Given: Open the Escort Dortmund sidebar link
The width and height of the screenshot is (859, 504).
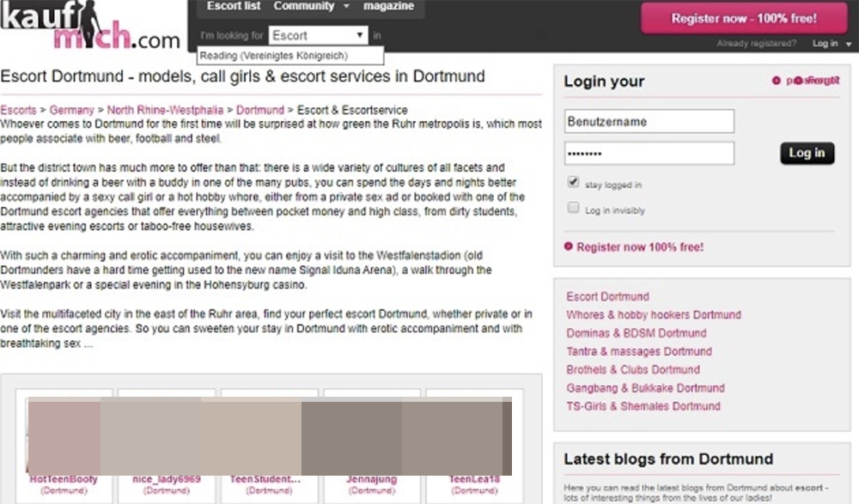Looking at the screenshot, I should pos(607,296).
